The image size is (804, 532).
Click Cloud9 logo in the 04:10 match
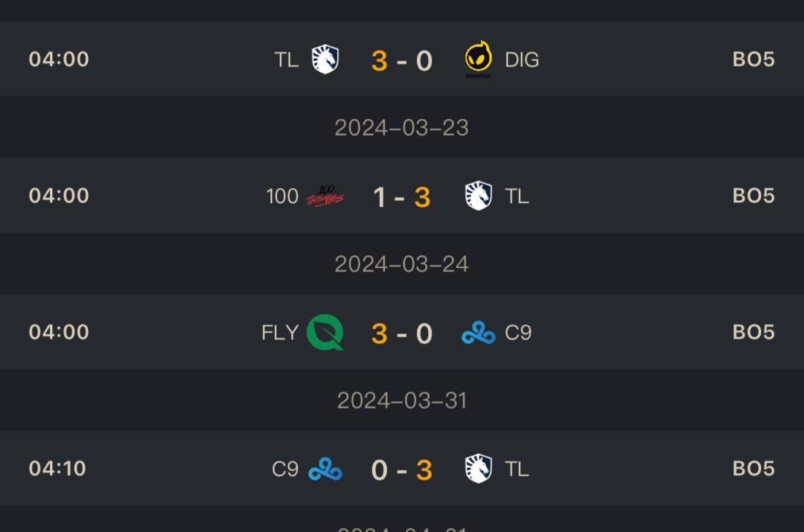(325, 469)
